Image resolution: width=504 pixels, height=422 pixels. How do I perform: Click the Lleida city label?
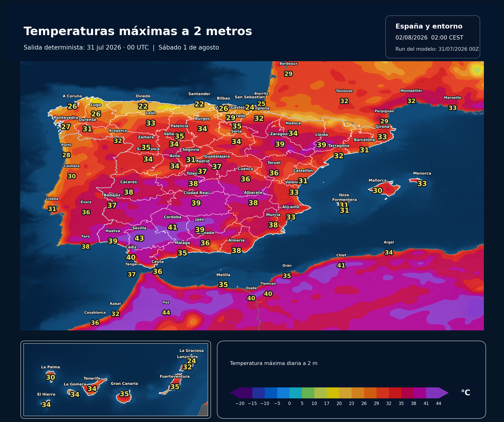[x=322, y=135]
